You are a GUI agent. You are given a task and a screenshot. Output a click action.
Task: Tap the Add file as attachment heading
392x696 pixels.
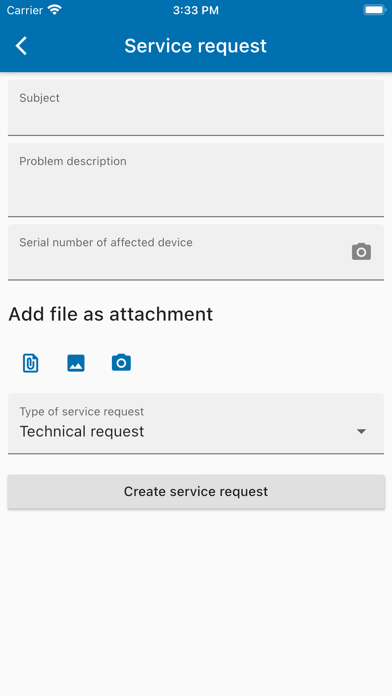coord(111,314)
